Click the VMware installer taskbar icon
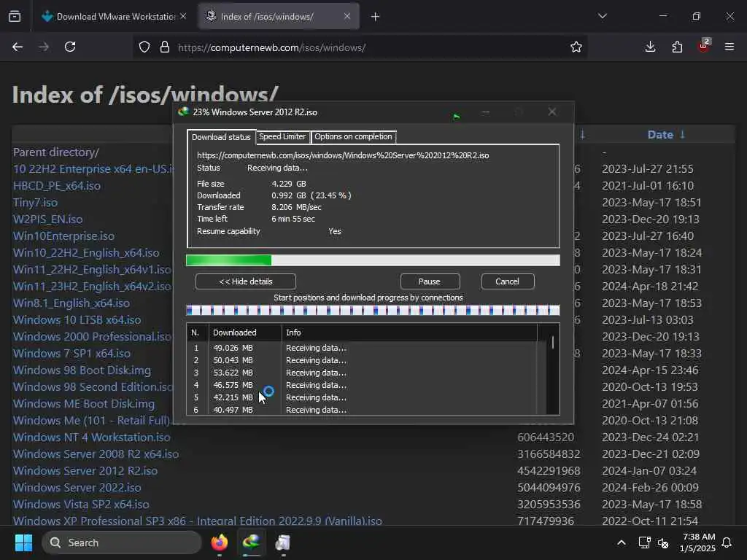This screenshot has height=560, width=747. point(283,542)
